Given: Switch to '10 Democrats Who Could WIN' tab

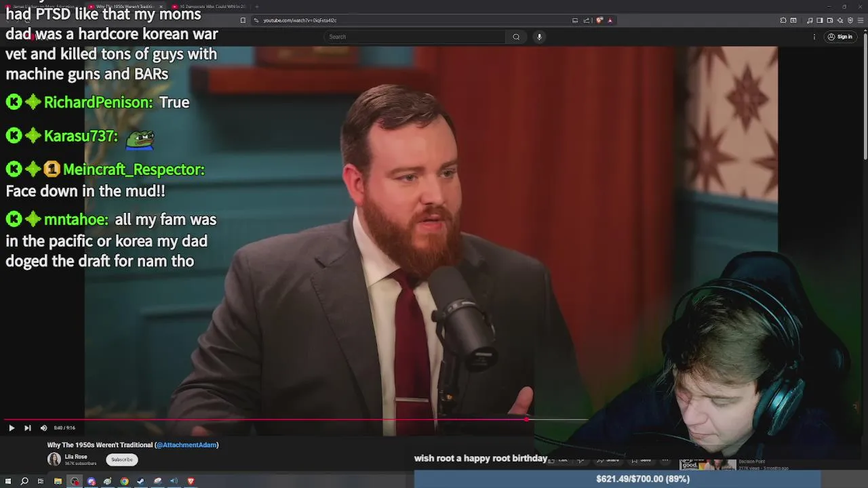Looking at the screenshot, I should [x=210, y=7].
